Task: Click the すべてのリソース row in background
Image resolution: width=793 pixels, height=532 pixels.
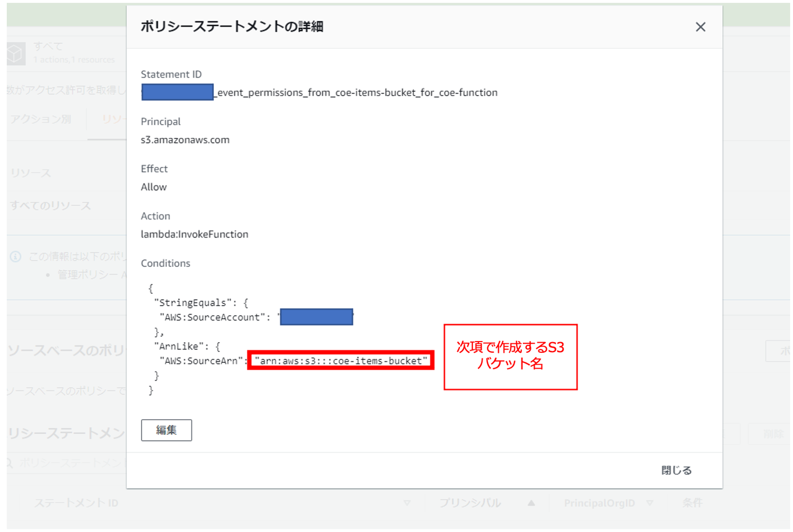Action: click(x=51, y=206)
